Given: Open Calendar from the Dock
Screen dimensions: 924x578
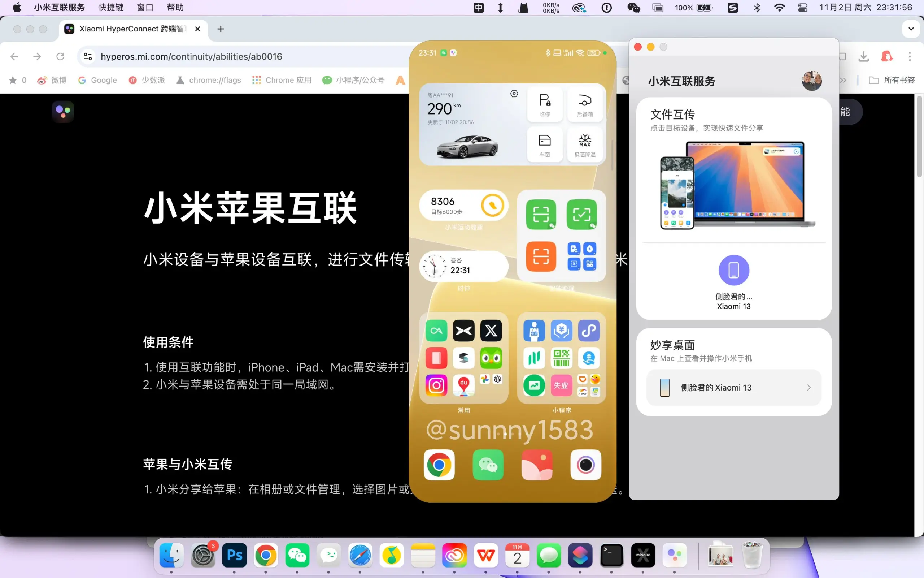Looking at the screenshot, I should pos(517,555).
